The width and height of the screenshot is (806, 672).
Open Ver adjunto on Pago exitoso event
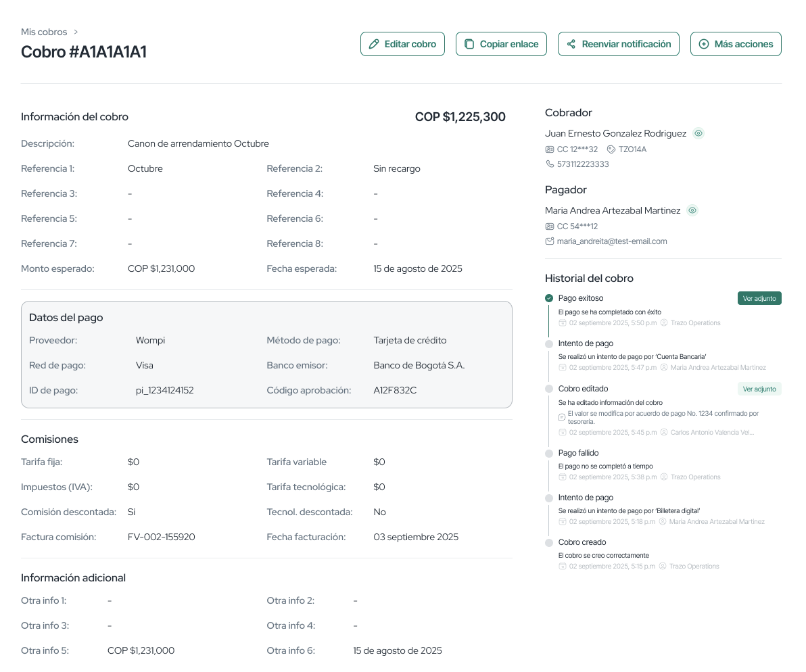[x=759, y=298]
